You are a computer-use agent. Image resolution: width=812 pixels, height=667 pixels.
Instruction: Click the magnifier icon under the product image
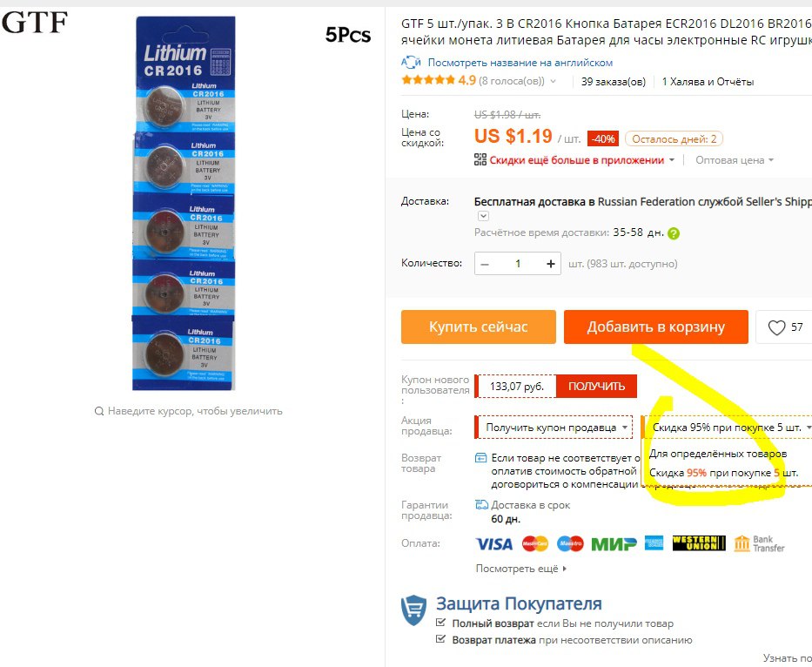(99, 411)
